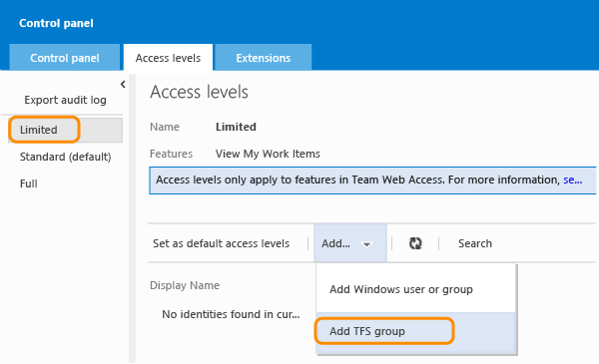Select the Full access level
Screen dimensions: 599x364
coord(29,183)
